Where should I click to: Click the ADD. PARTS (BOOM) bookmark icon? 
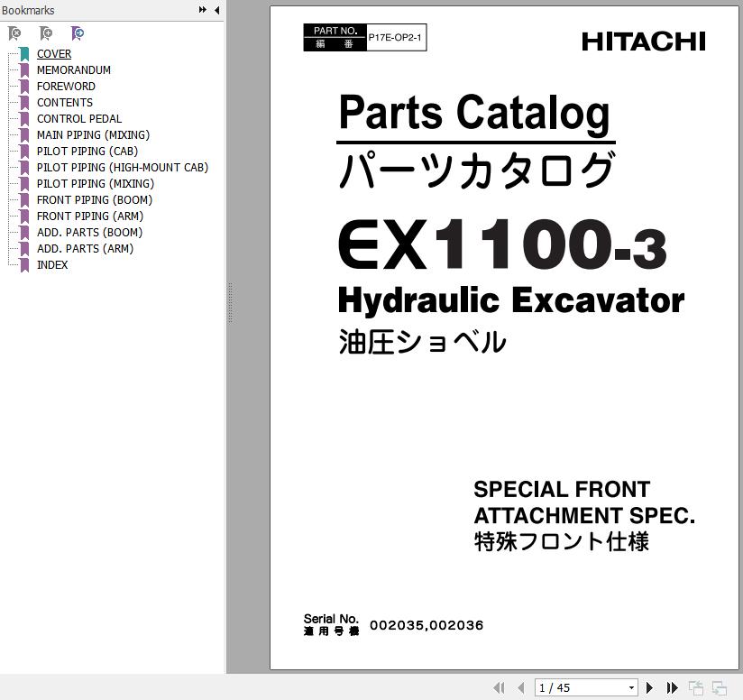coord(24,232)
